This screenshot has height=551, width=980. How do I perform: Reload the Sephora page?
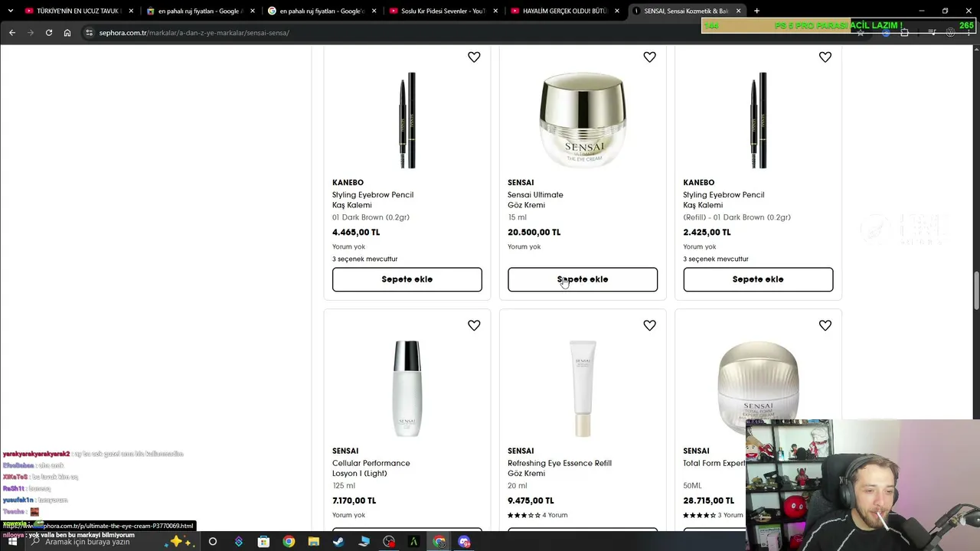point(48,33)
